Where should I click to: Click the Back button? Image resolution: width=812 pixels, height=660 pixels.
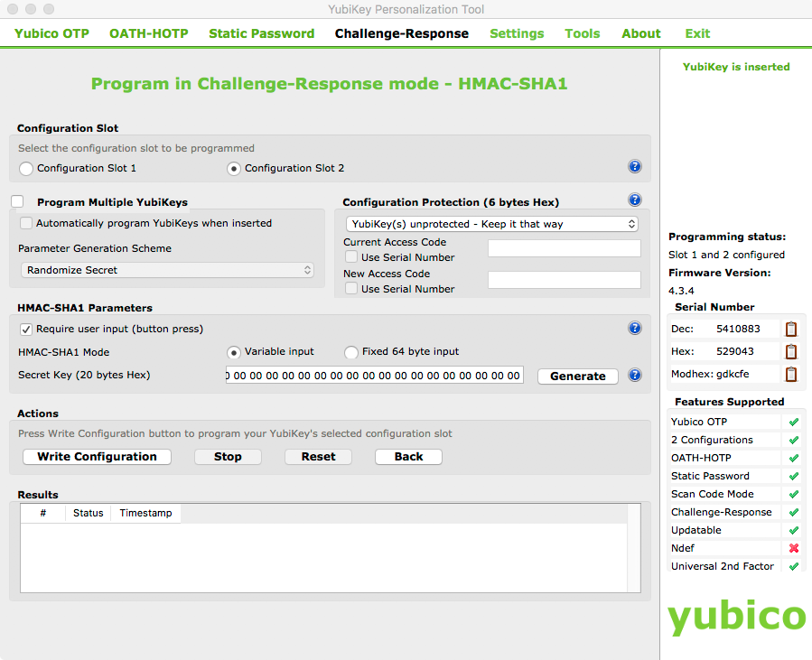coord(408,457)
